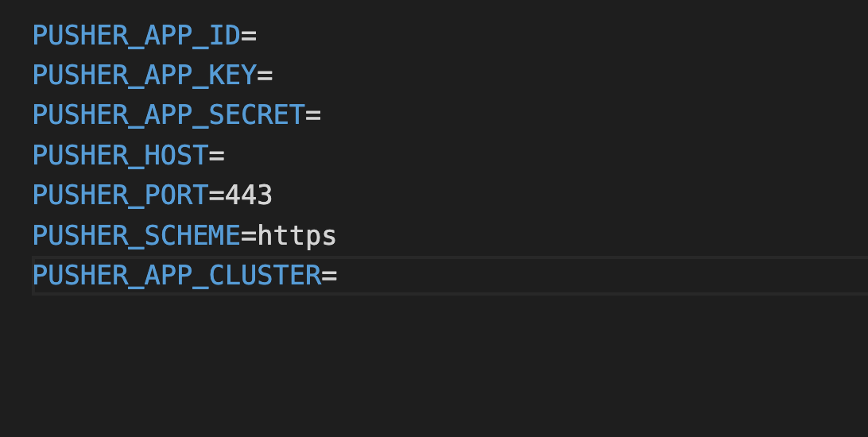This screenshot has width=868, height=437.
Task: Click the 443 port value
Action: (x=249, y=195)
